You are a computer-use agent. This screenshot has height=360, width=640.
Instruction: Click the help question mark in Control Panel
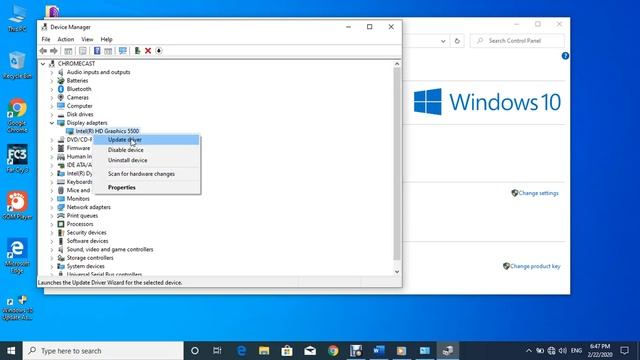[x=565, y=56]
